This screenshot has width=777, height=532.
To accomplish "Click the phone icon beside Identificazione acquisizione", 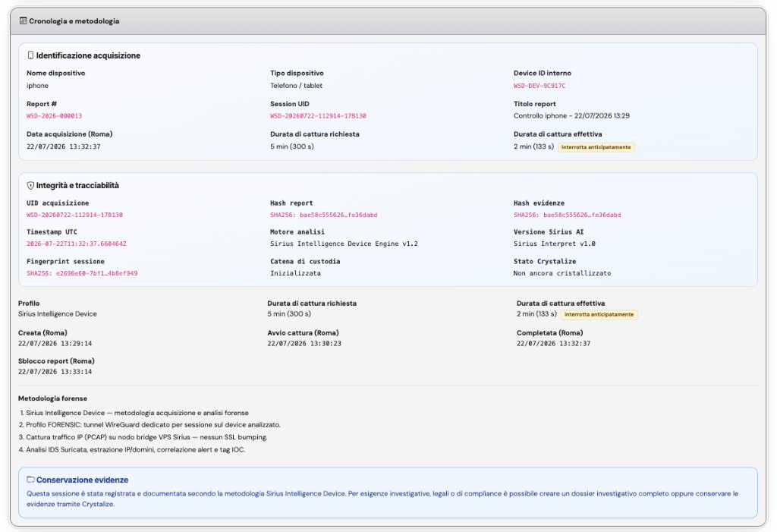I will click(30, 55).
